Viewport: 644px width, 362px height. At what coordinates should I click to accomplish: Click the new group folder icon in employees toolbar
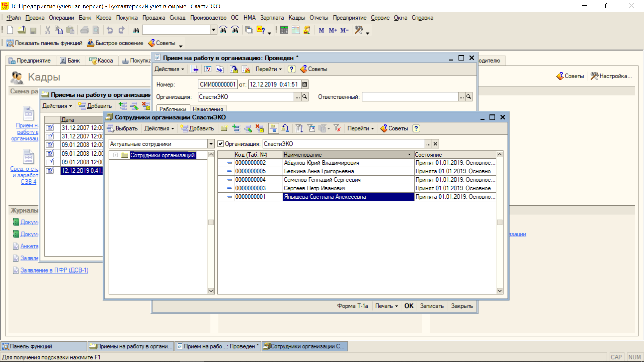point(224,128)
